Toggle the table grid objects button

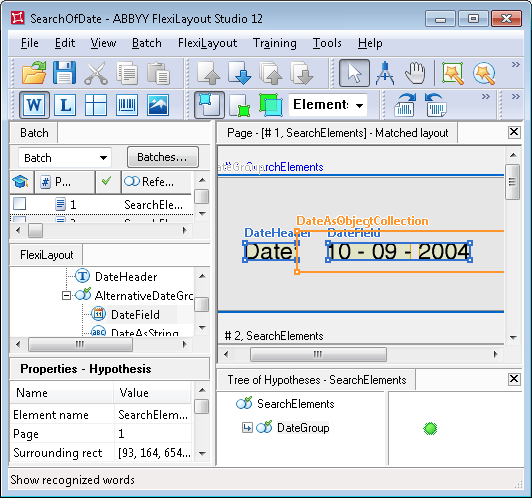point(96,104)
